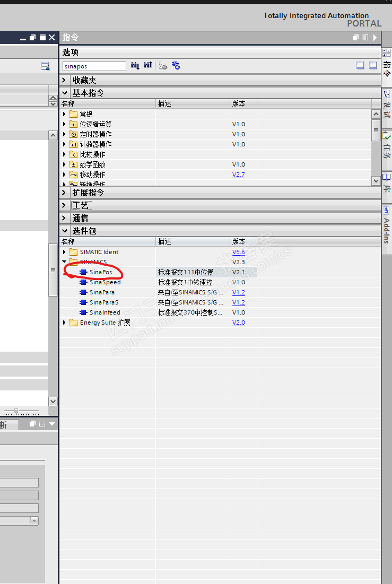Collapse the 选件包 section

(x=65, y=231)
